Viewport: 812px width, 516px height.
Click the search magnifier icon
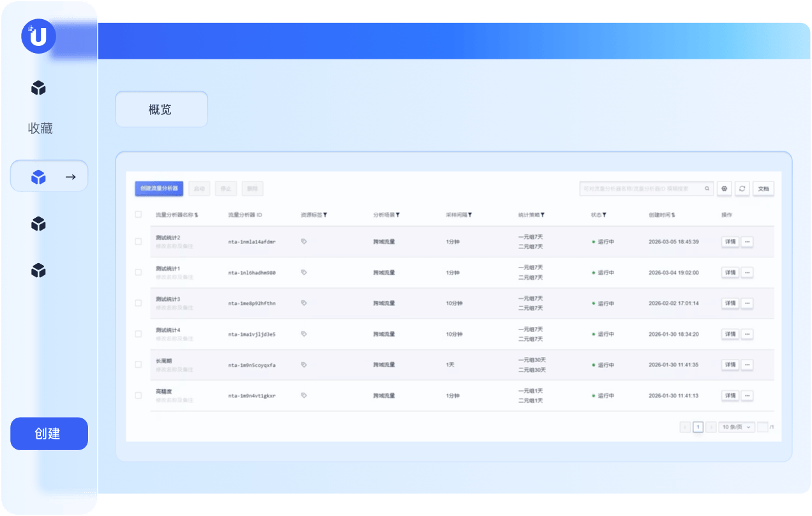pos(707,188)
